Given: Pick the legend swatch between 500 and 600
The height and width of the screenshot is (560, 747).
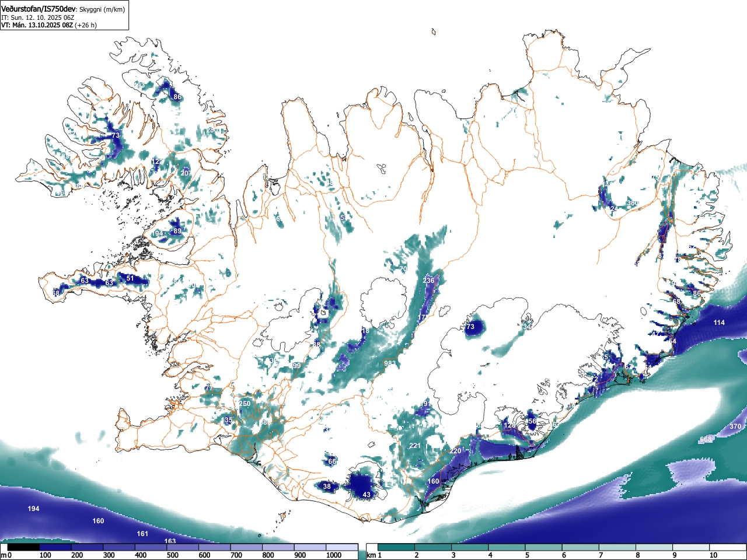Looking at the screenshot, I should click(183, 547).
